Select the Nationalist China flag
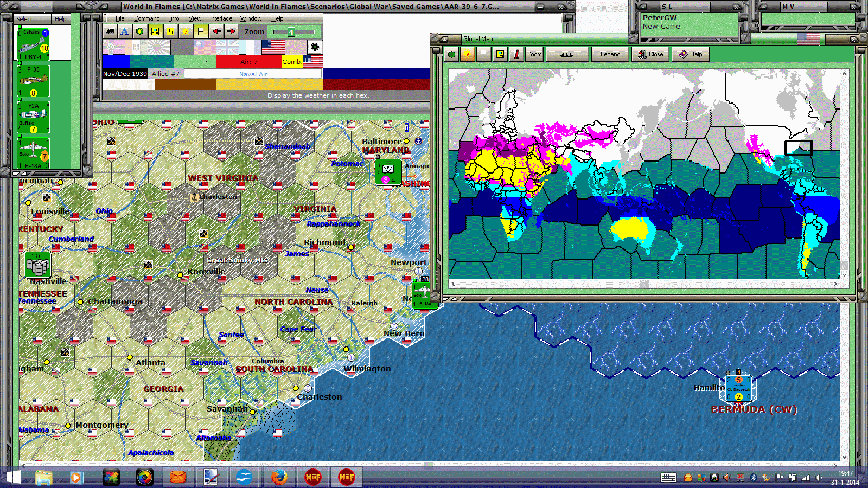Screen dimensions: 868x488 click(x=205, y=47)
